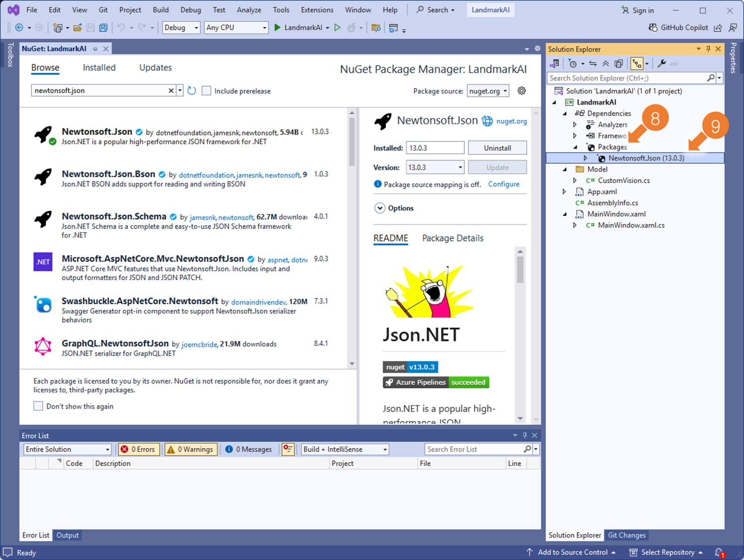Expand the Options section
This screenshot has height=560, width=744.
(x=380, y=208)
